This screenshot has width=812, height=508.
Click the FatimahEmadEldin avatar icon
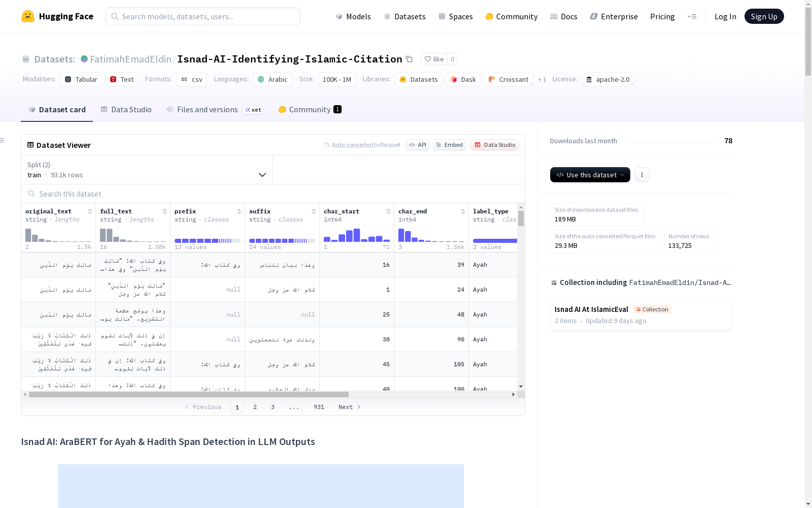[84, 59]
